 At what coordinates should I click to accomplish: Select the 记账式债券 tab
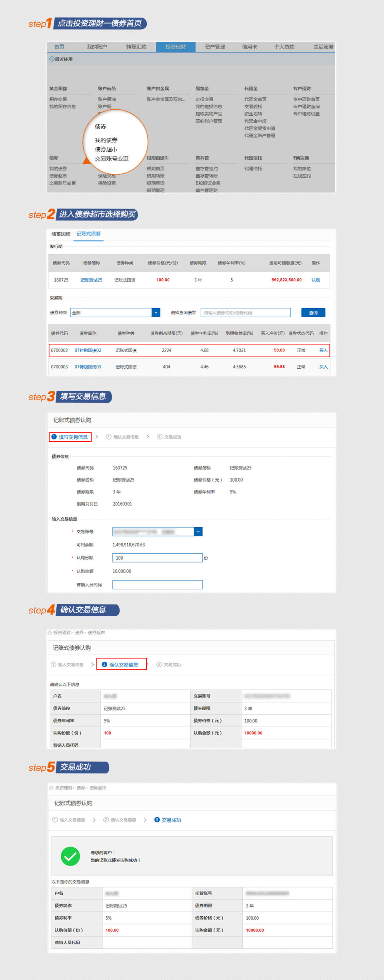click(x=88, y=234)
